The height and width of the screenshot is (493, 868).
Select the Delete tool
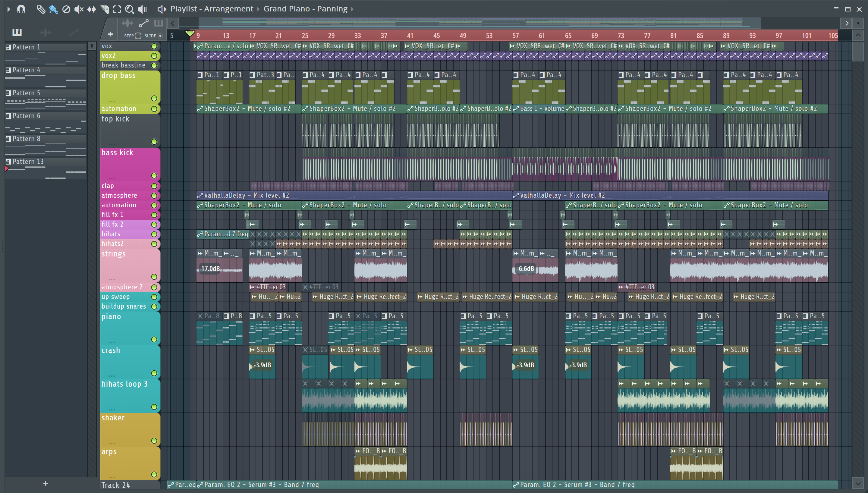tap(66, 9)
